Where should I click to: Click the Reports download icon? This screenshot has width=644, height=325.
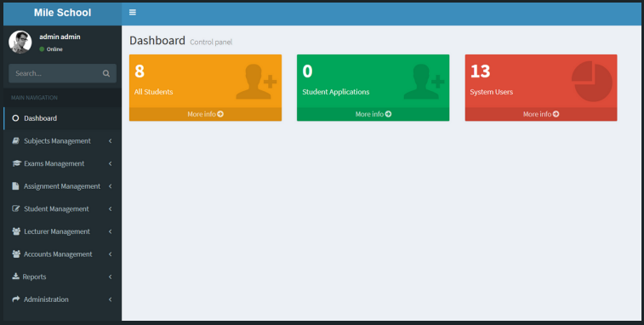[x=15, y=277]
